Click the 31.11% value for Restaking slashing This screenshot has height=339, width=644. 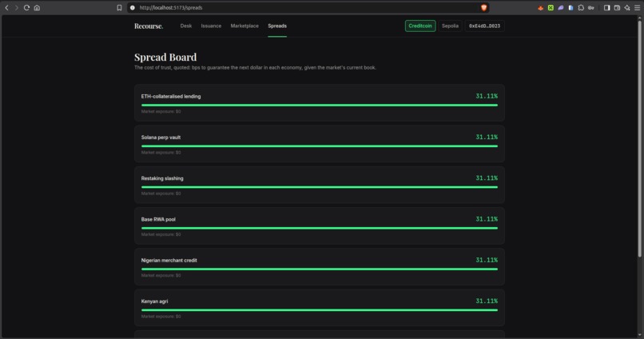tap(487, 178)
